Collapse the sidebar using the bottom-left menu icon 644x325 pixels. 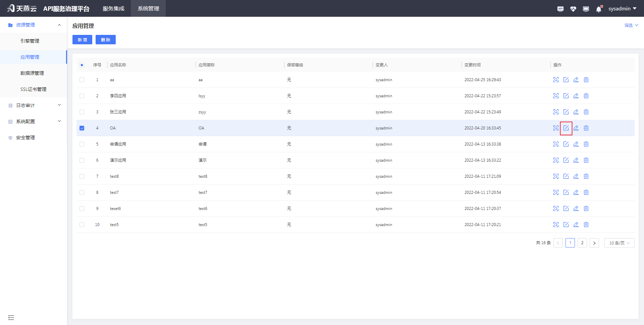point(11,317)
